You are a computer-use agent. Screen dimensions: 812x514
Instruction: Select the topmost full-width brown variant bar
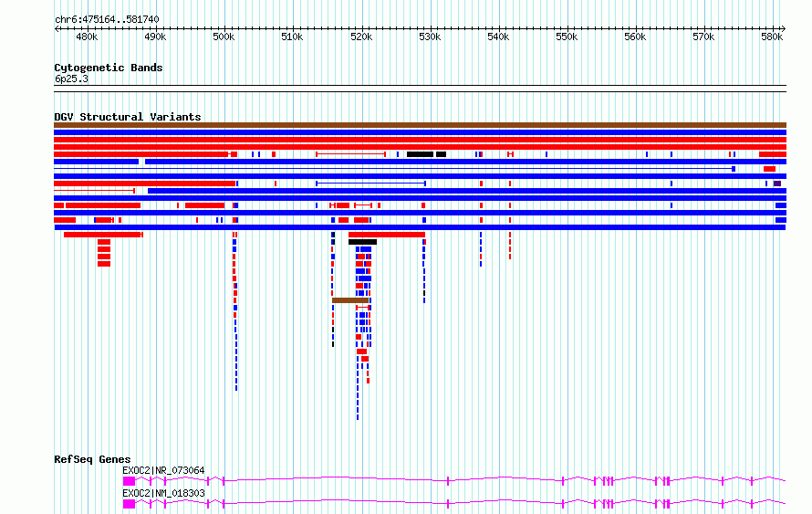pos(420,125)
